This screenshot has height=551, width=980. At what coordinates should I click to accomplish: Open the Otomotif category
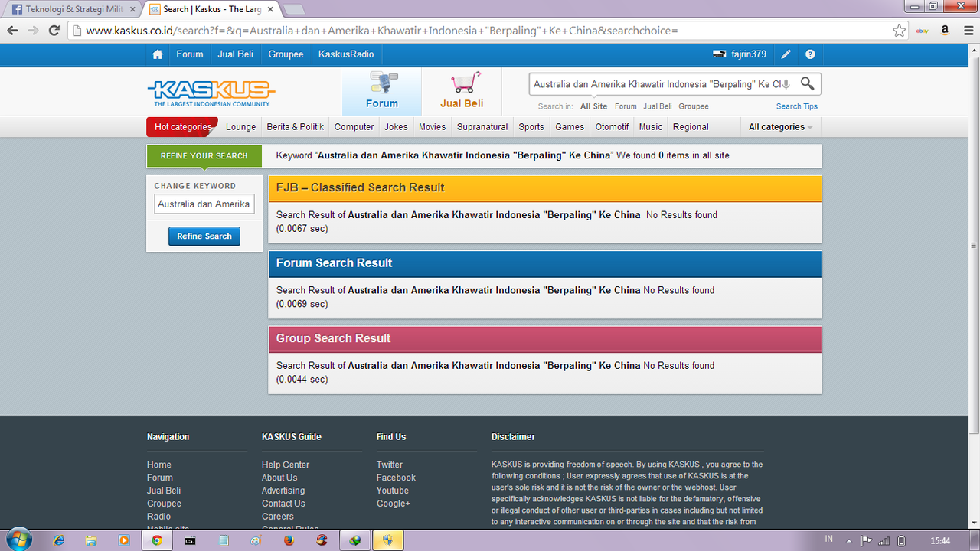pos(612,127)
